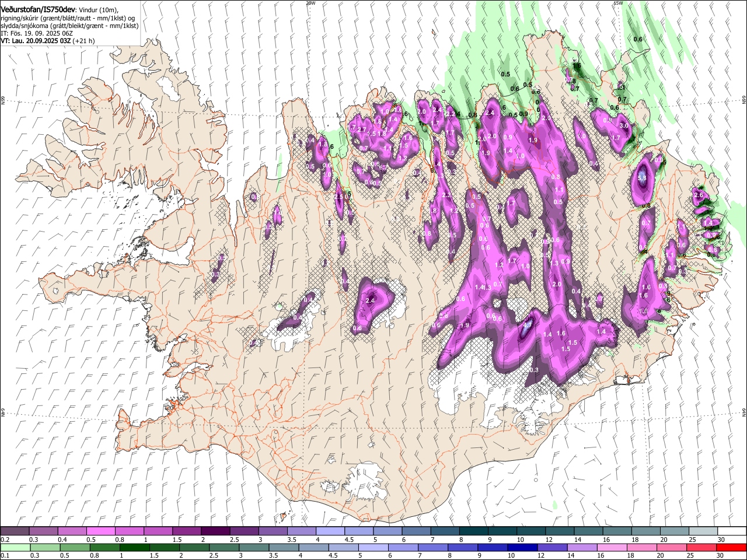Click the snow legend swatch between 6 and 7
Viewport: 747px width, 560px height.
pyautogui.click(x=415, y=531)
